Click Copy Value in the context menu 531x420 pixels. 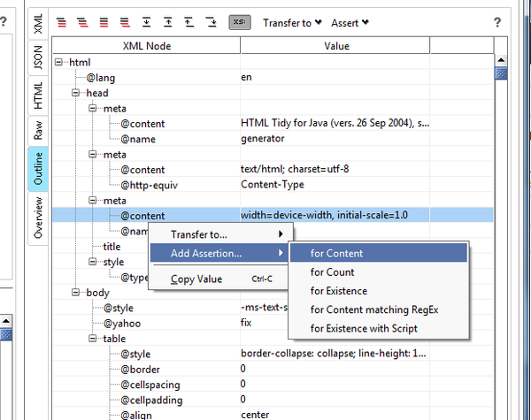click(196, 279)
